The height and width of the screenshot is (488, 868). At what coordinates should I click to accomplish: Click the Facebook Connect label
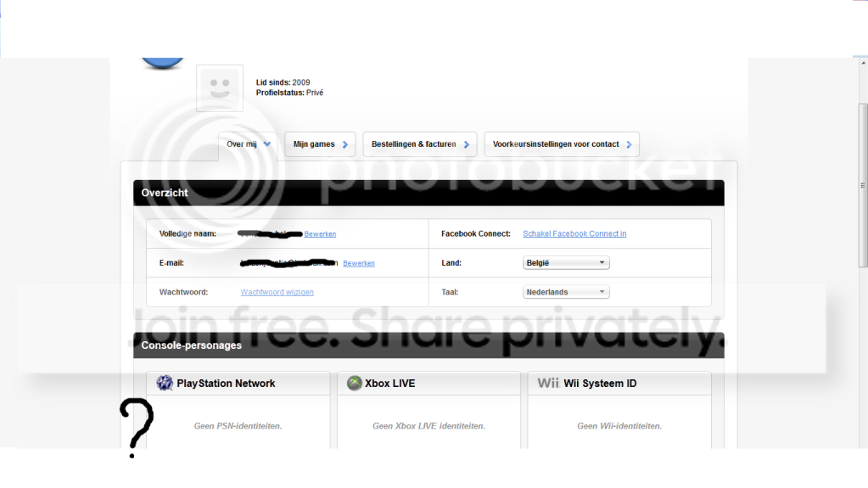[475, 233]
